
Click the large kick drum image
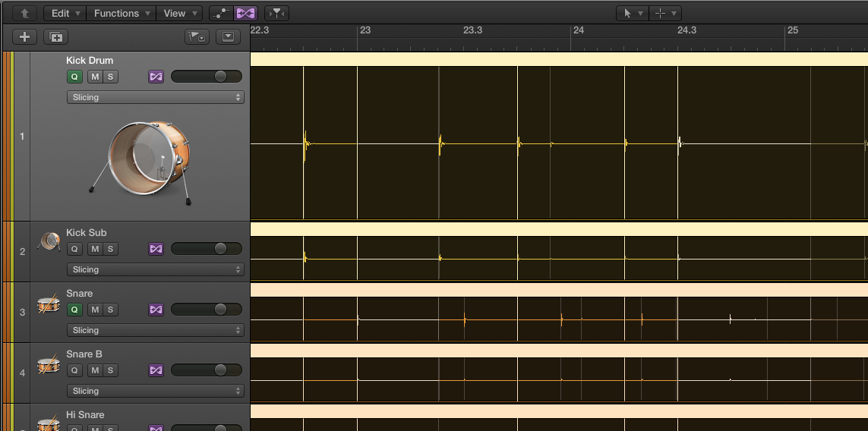pos(141,162)
